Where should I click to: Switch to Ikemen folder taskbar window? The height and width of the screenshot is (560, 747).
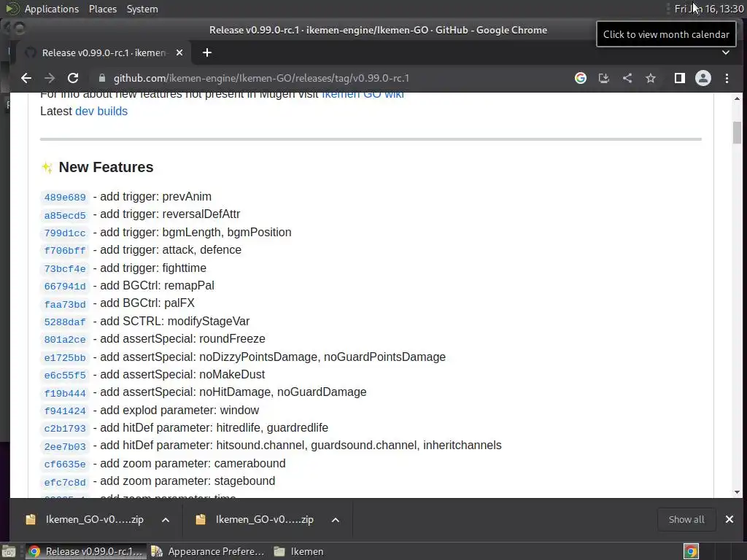click(x=299, y=551)
